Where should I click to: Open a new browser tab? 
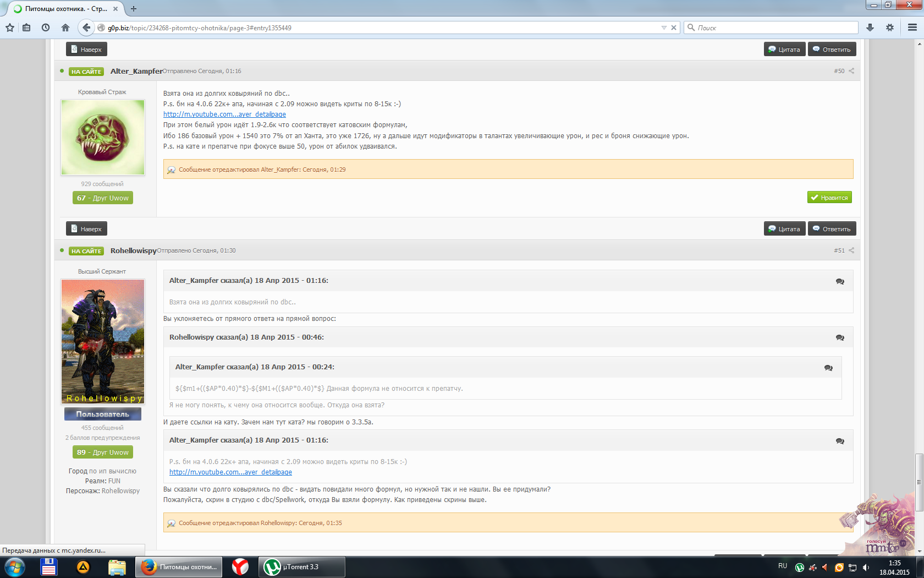(x=134, y=9)
